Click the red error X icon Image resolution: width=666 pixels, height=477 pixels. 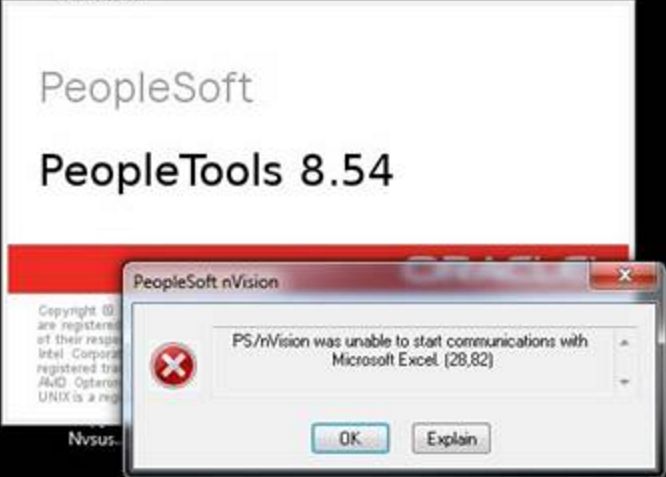pyautogui.click(x=173, y=365)
